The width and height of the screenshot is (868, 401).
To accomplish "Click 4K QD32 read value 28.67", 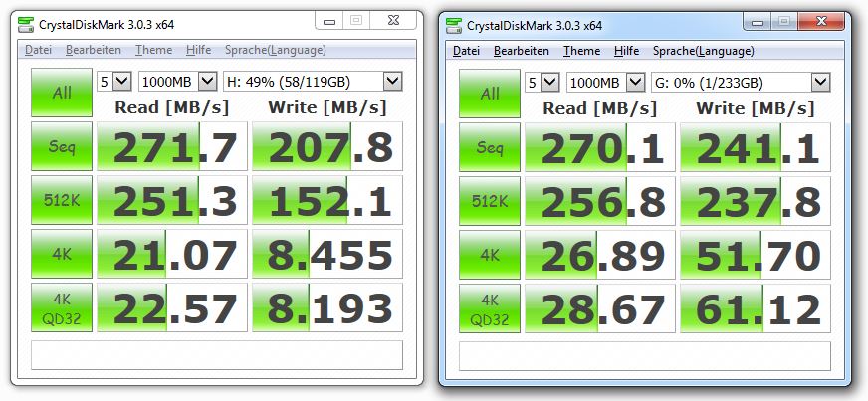I will [600, 308].
